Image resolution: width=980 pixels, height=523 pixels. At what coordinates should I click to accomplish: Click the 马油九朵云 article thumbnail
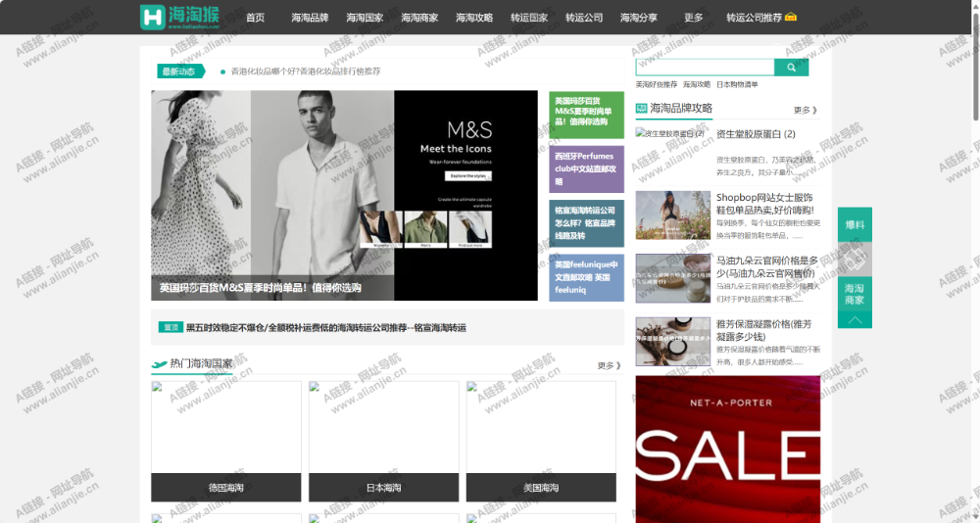point(673,278)
